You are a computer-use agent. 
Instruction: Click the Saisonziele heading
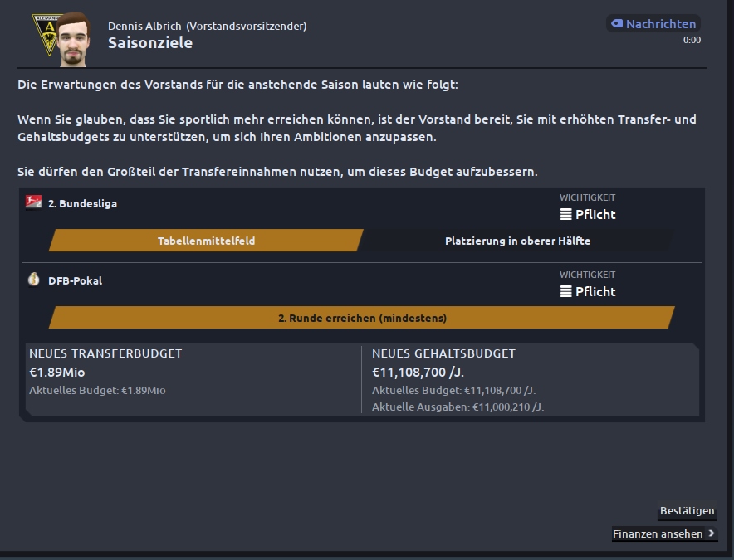coord(150,42)
